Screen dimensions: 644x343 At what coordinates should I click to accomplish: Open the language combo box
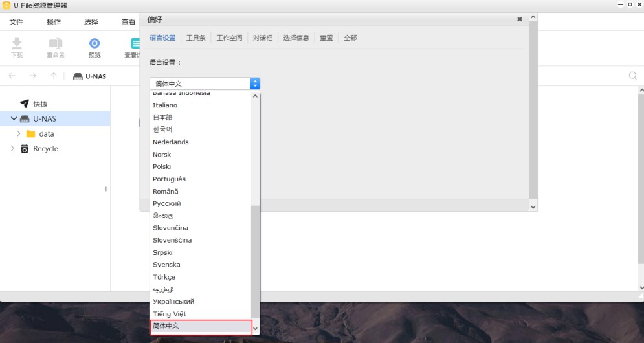(x=205, y=83)
